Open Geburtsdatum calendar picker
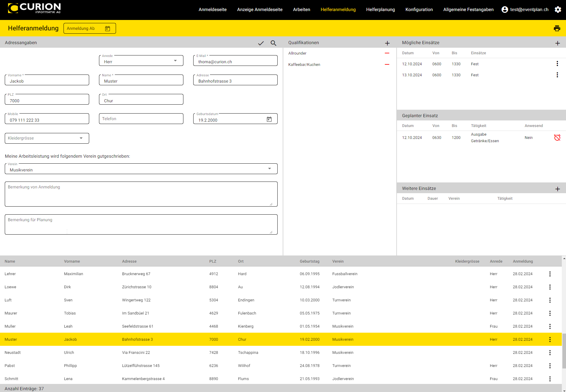Viewport: 566px width, 392px height. (269, 119)
